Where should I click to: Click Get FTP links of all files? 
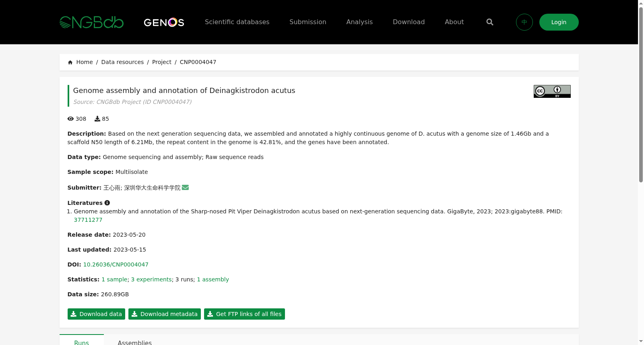pos(244,314)
